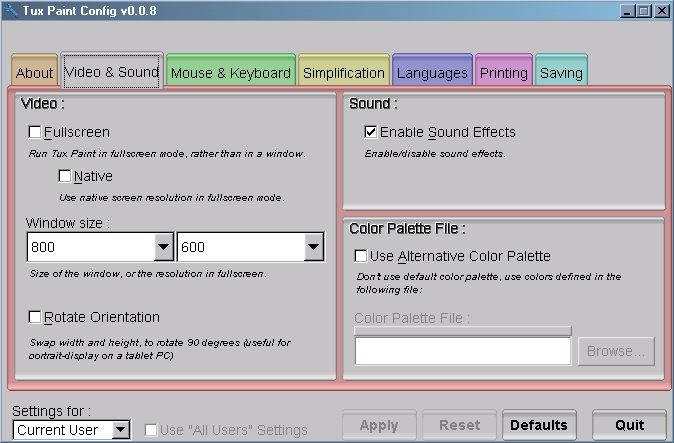
Task: Switch to the Printing tab
Action: (x=504, y=73)
